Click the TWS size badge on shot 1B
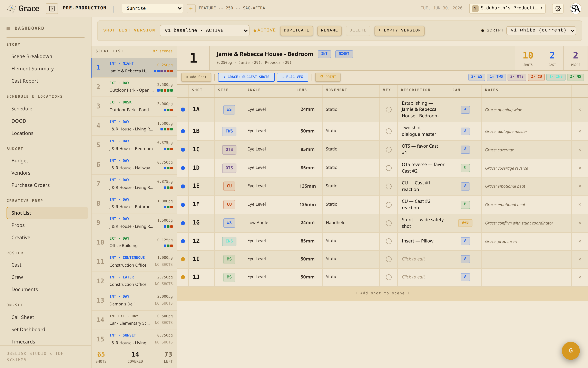588x368 pixels. tap(229, 131)
